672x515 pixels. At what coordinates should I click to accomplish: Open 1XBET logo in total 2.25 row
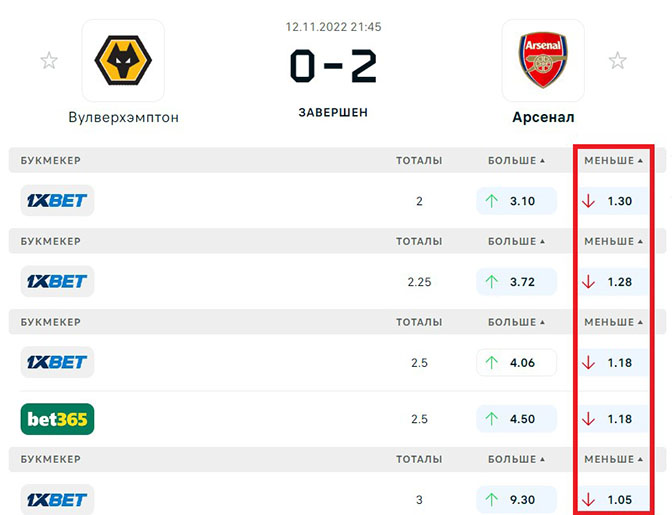[57, 281]
